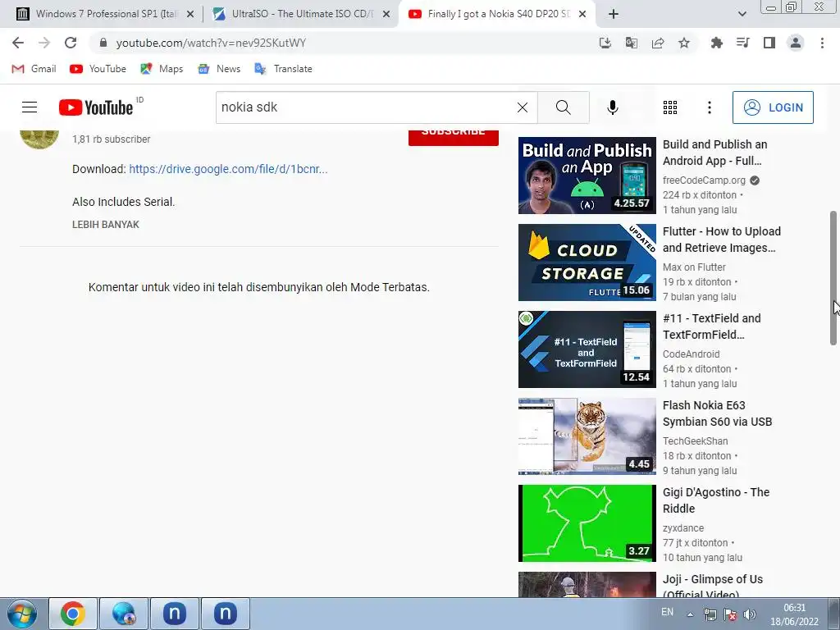Open Joji Glimpse of Us title
This screenshot has width=840, height=630.
[713, 587]
